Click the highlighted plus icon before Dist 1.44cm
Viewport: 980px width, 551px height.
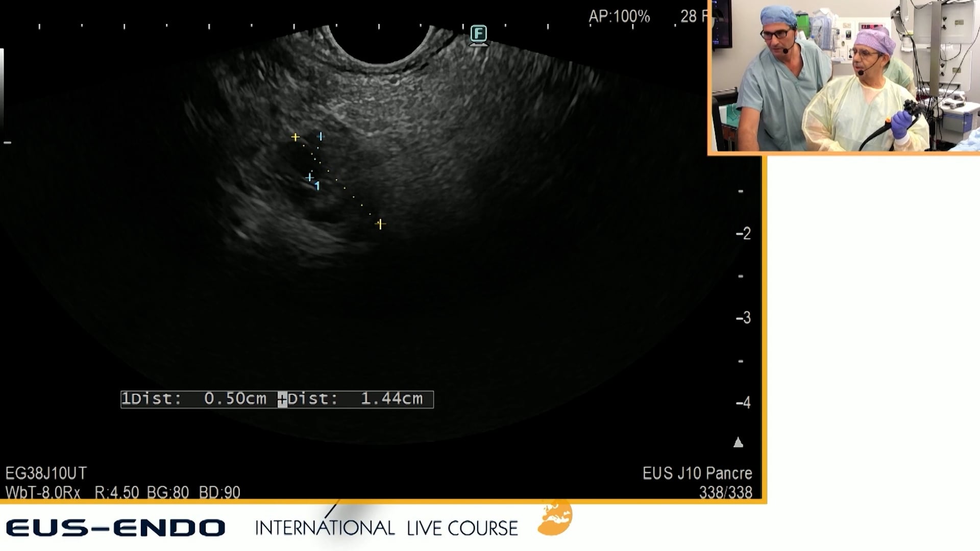pyautogui.click(x=282, y=399)
